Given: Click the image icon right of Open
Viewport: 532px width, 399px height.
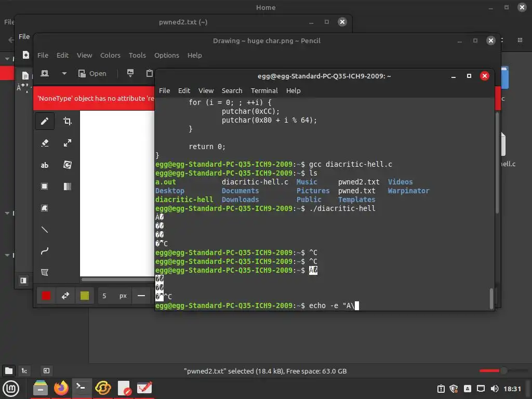Looking at the screenshot, I should click(130, 73).
